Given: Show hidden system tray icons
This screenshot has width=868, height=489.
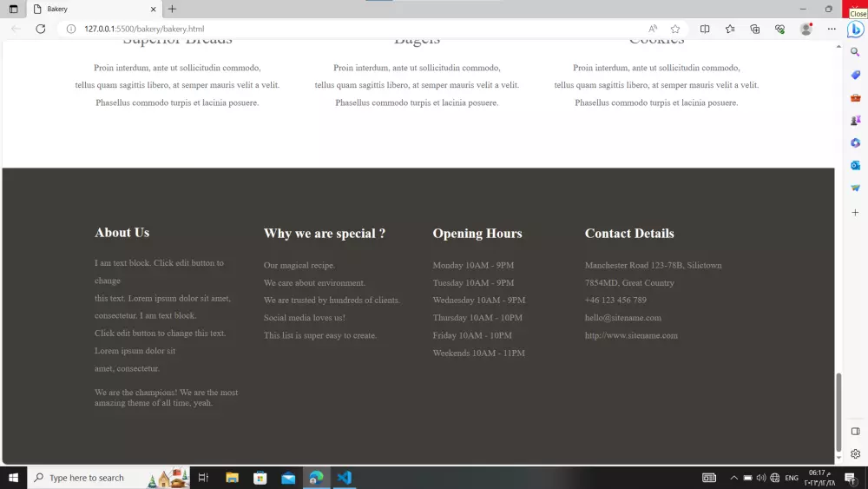Looking at the screenshot, I should coord(734,478).
